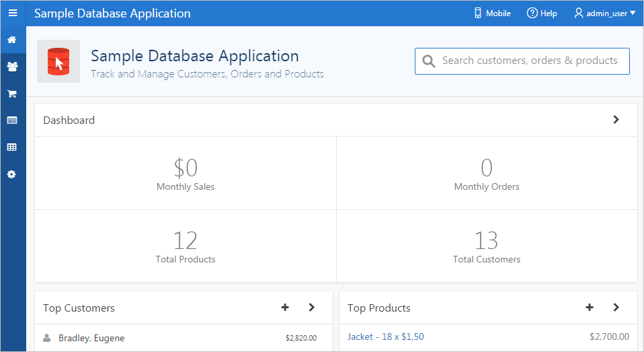The width and height of the screenshot is (644, 352).
Task: Open the Customers icon in sidebar
Action: click(12, 67)
